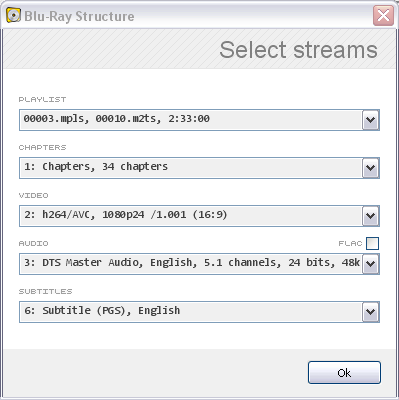Enable the FLAC checkbox
Viewport: 399px width, 400px height.
coord(372,243)
